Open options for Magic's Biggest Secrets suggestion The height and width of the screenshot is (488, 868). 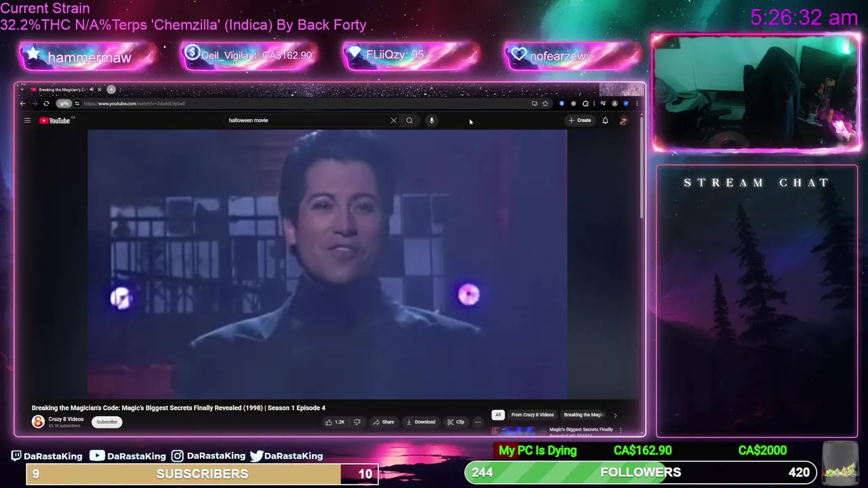pos(620,430)
